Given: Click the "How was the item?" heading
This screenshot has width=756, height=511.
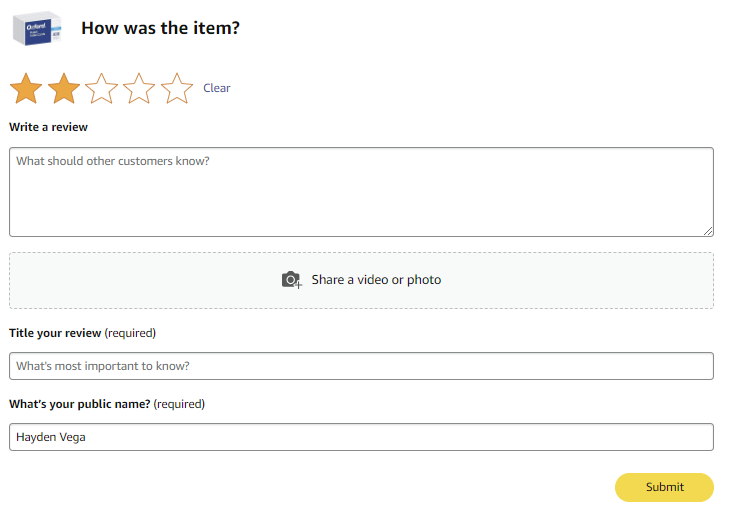Looking at the screenshot, I should point(160,28).
